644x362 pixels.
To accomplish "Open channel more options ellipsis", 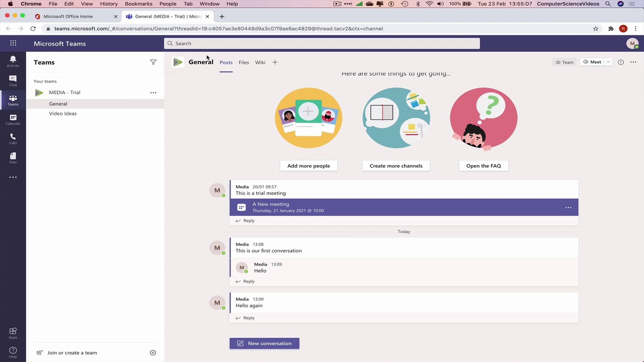I will pos(633,62).
